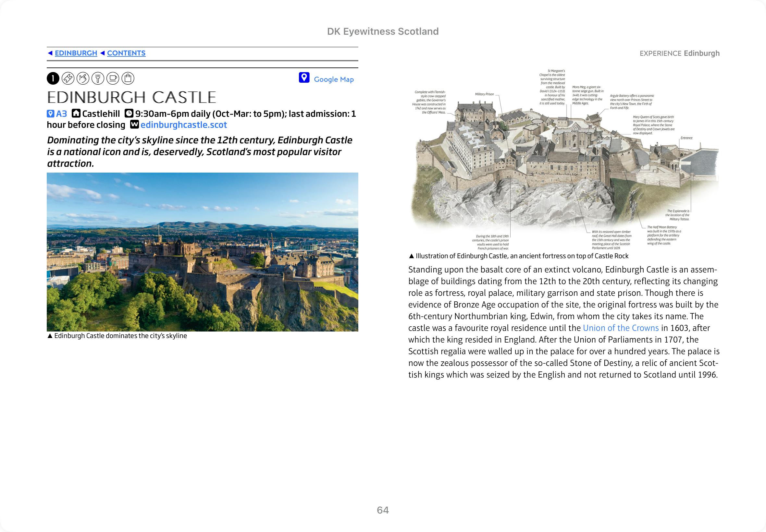Open the CONTENTS navigation link
The width and height of the screenshot is (766, 532).
[x=126, y=53]
